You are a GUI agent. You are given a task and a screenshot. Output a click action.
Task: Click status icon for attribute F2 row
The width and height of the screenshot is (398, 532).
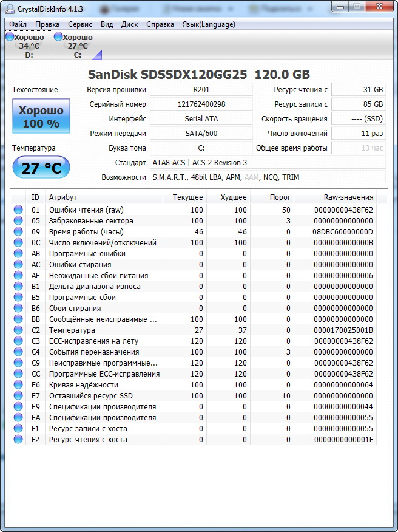pos(18,440)
